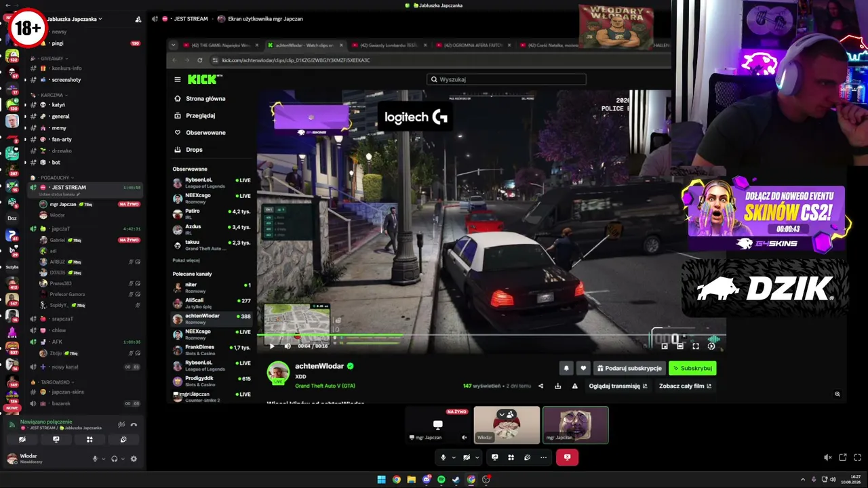Screen dimensions: 868x488
Task: Open Grand Theft Auto V category link
Action: (x=325, y=386)
